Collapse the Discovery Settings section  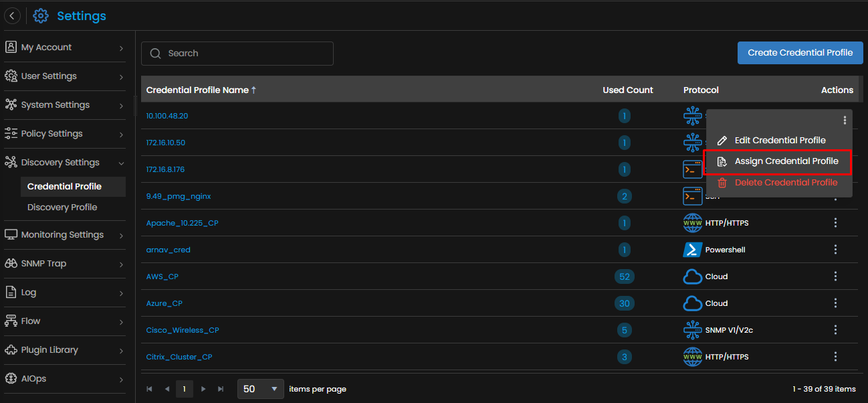[65, 163]
